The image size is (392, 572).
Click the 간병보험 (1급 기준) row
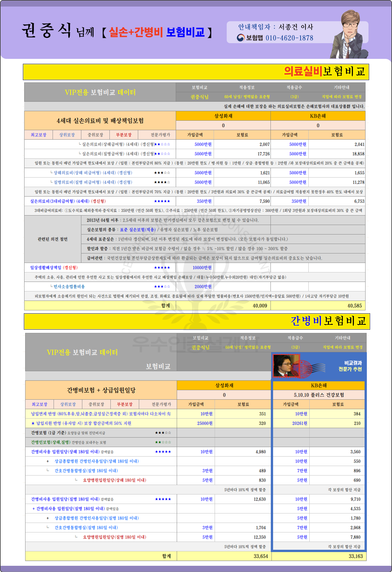(101, 433)
